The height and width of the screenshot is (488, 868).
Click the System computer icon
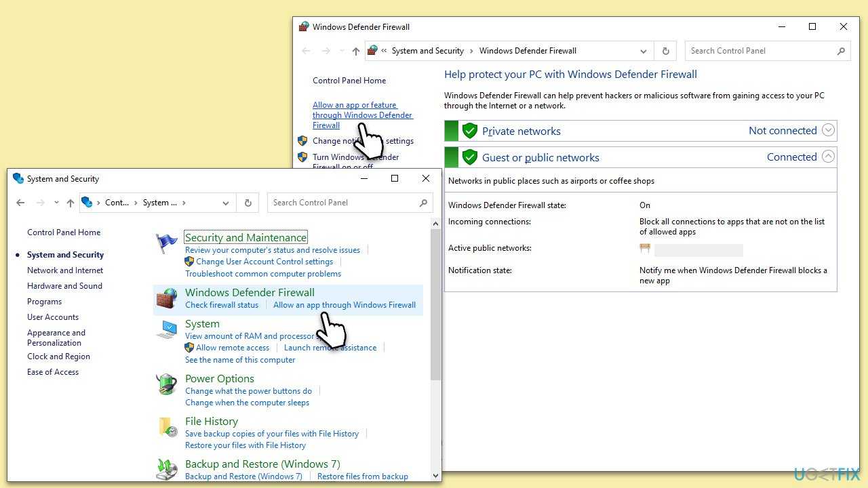167,330
